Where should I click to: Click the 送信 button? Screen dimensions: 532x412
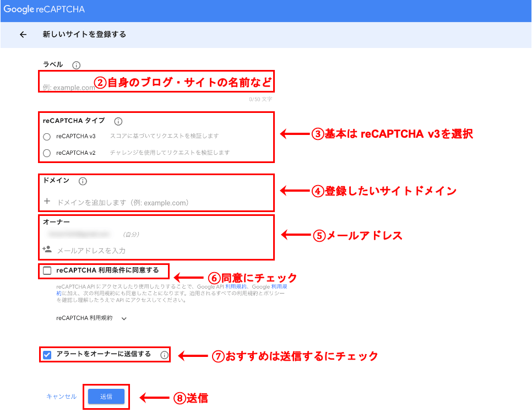106,397
